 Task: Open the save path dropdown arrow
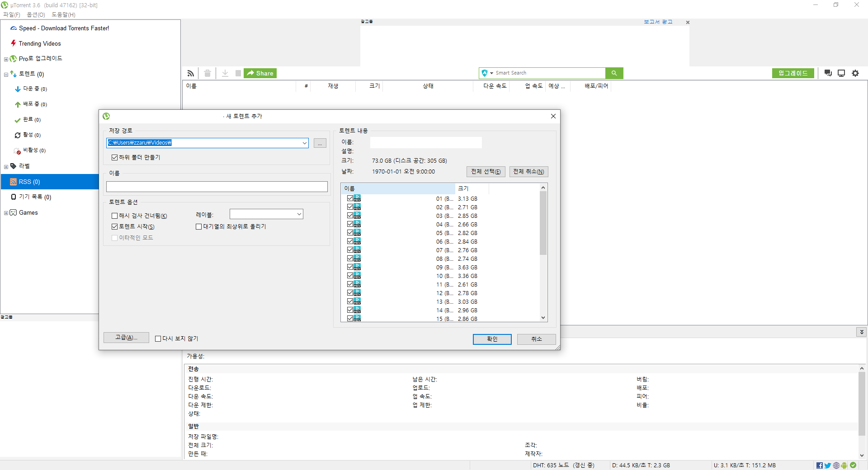tap(305, 143)
